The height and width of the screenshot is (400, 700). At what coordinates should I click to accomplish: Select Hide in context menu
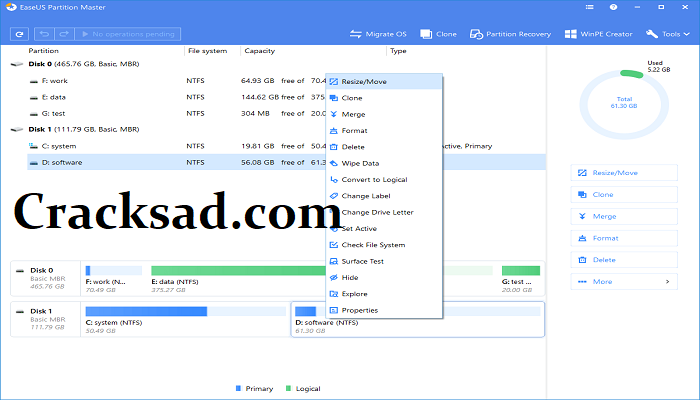[384, 278]
